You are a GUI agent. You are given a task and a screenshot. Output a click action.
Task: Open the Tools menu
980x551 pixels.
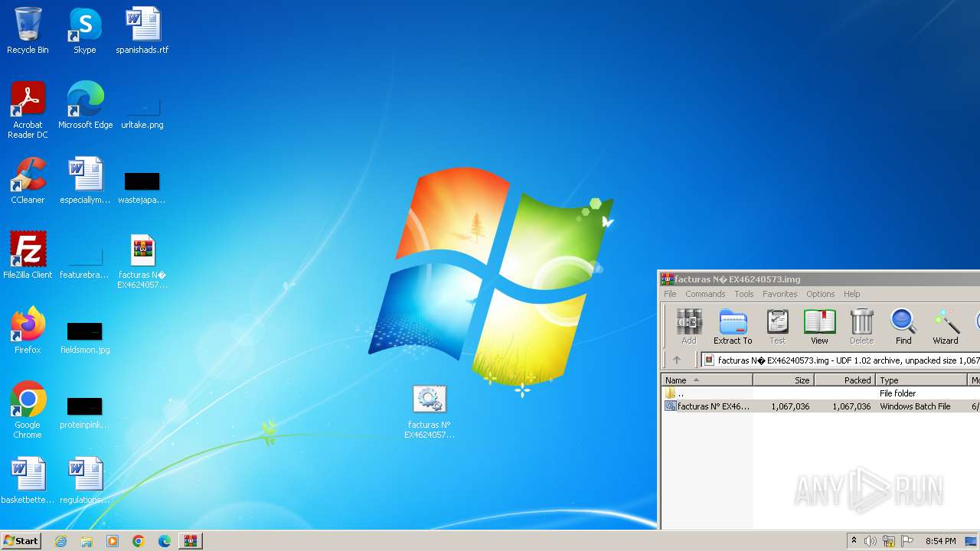[744, 294]
